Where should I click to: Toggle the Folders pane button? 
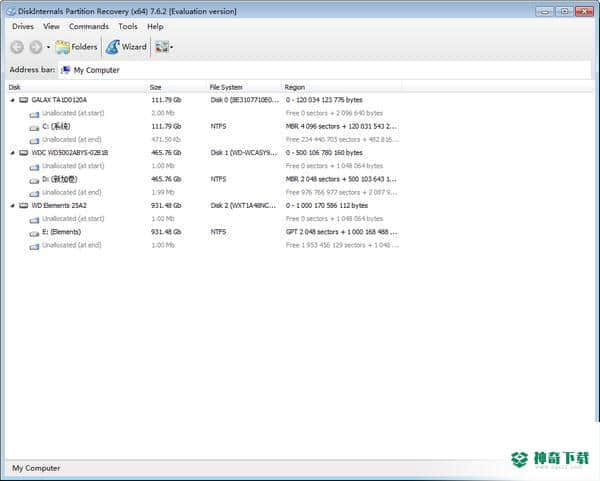tap(76, 47)
